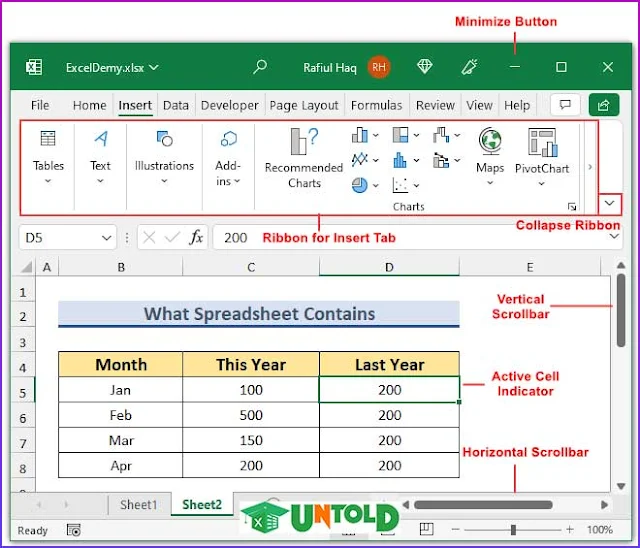Insert a combo chart
Viewport: 640px width, 548px height.
point(441,160)
